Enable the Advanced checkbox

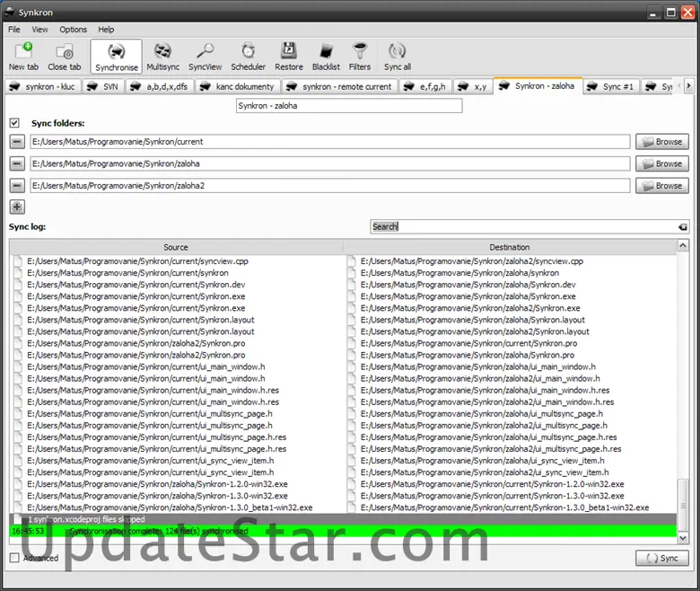click(x=14, y=558)
